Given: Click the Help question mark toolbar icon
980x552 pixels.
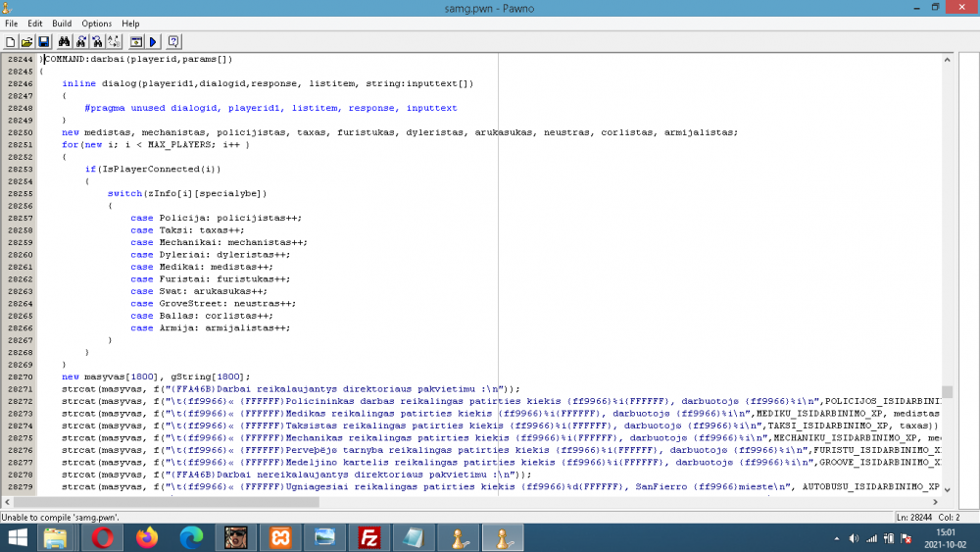Looking at the screenshot, I should pos(173,41).
